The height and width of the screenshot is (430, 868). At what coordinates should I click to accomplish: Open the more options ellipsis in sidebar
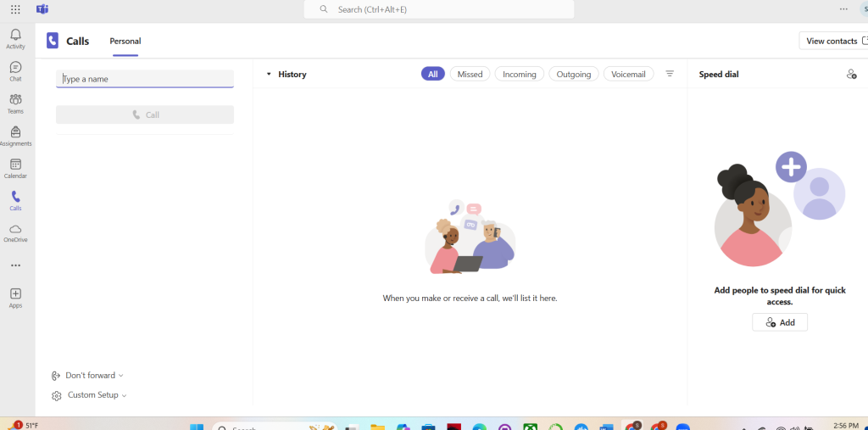click(15, 265)
